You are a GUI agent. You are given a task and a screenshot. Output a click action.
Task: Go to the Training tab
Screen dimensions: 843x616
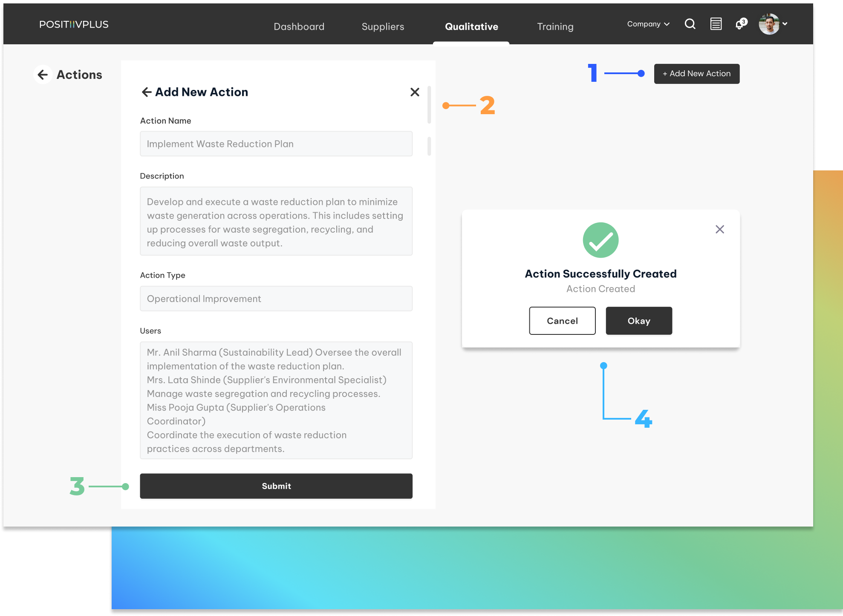[555, 26]
